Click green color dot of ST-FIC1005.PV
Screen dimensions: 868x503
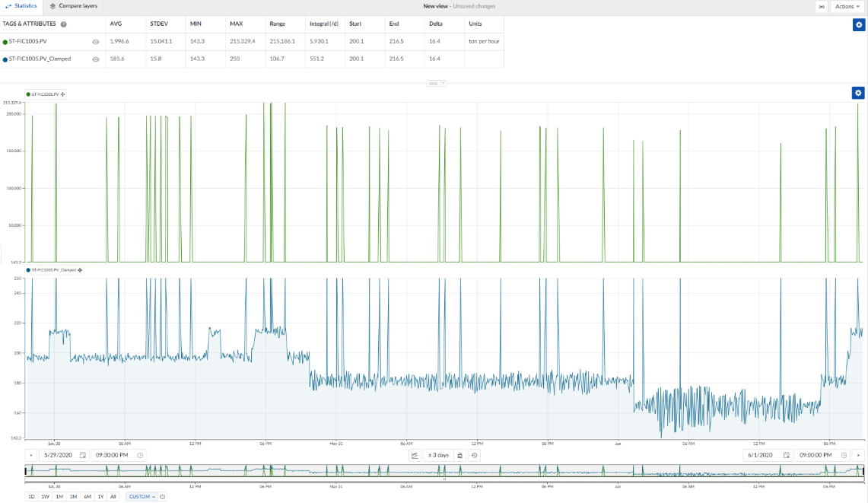5,42
